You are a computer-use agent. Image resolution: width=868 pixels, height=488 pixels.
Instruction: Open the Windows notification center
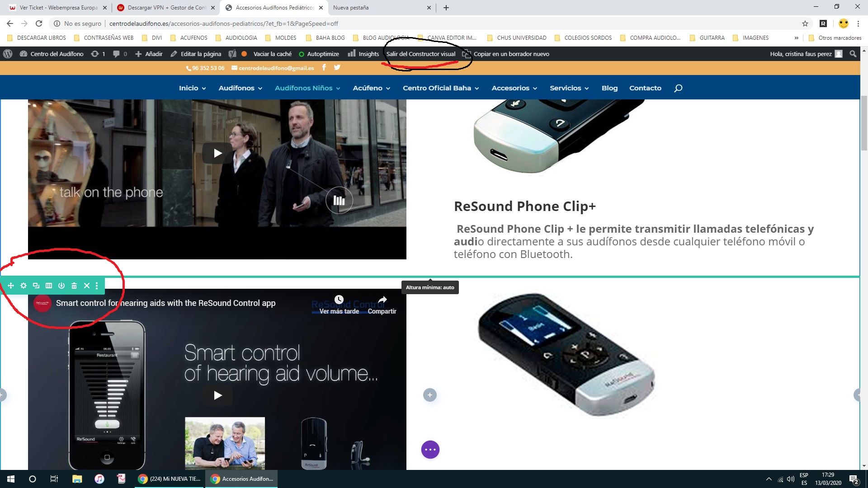pos(854,479)
